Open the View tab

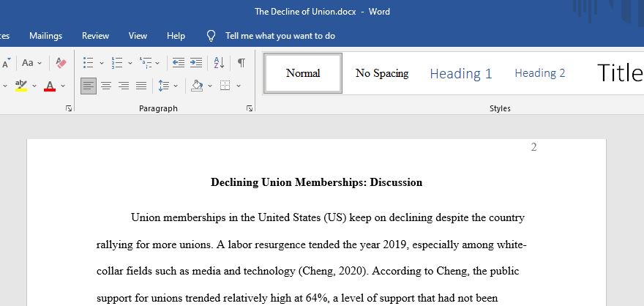(x=138, y=36)
